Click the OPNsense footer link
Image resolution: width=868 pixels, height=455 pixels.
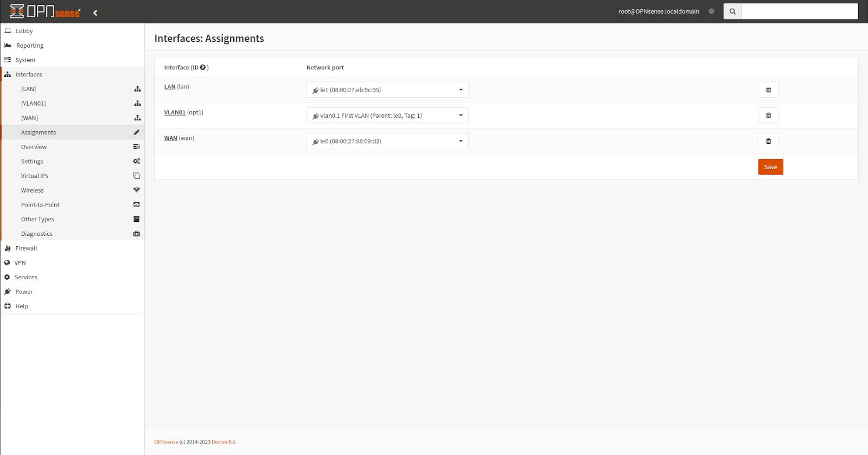(166, 442)
